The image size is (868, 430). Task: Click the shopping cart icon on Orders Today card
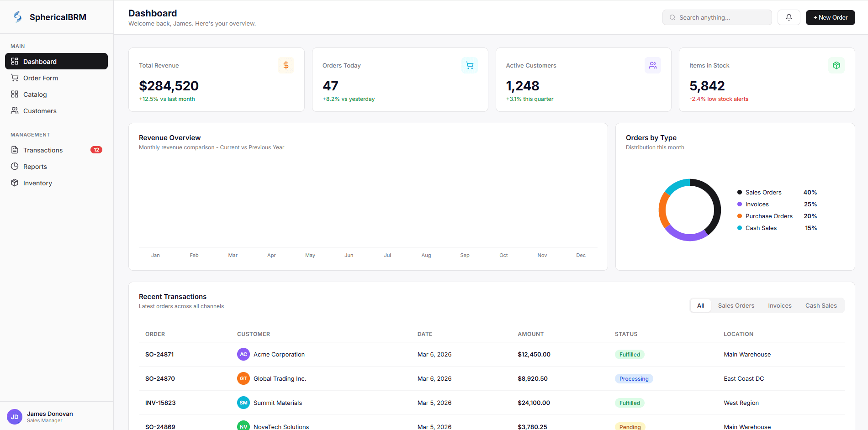469,65
